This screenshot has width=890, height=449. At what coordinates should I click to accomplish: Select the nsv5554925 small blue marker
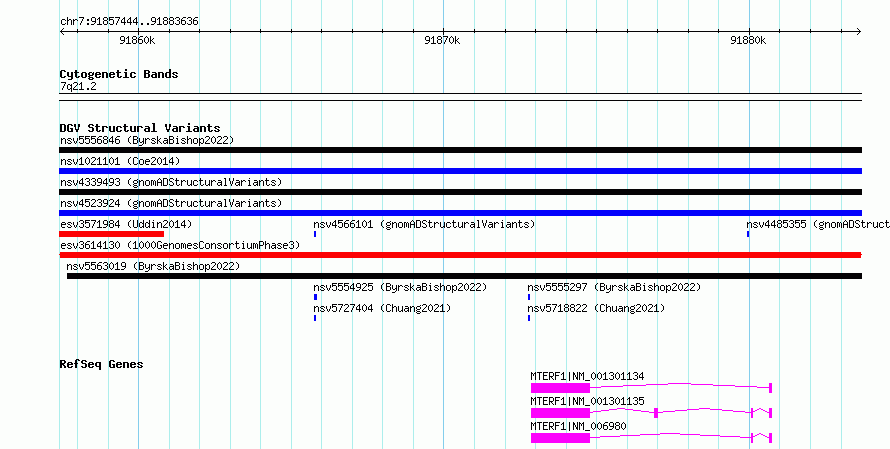[316, 297]
